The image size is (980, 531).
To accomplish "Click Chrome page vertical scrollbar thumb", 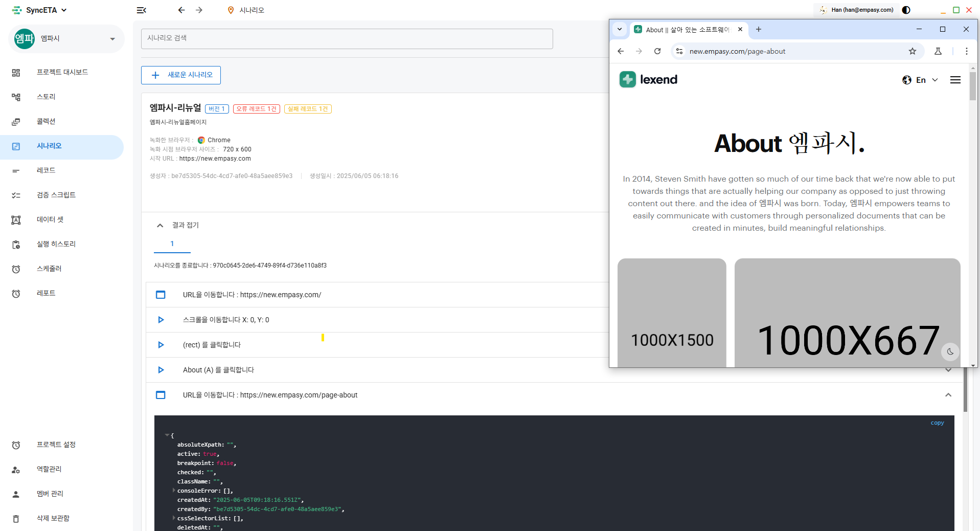I will pos(973,86).
